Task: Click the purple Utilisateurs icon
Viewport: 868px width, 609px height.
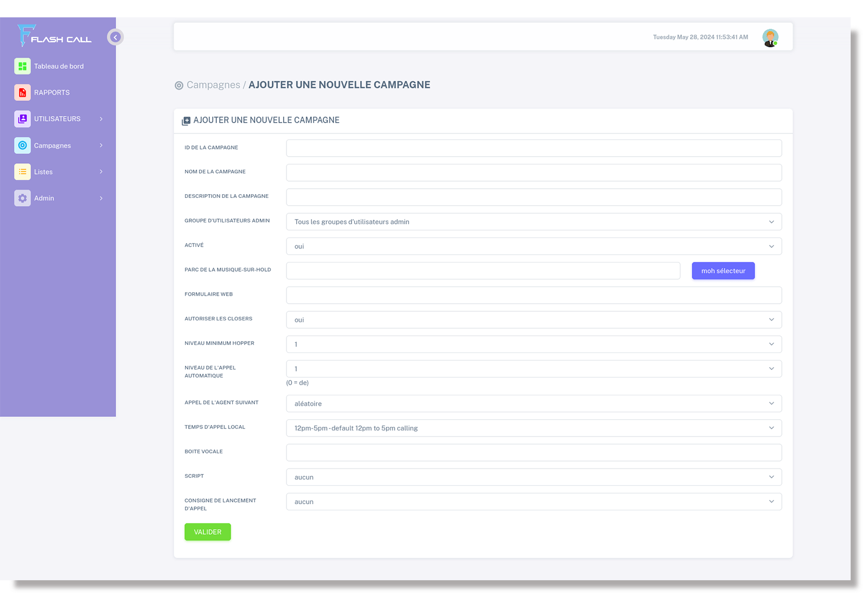Action: (22, 119)
